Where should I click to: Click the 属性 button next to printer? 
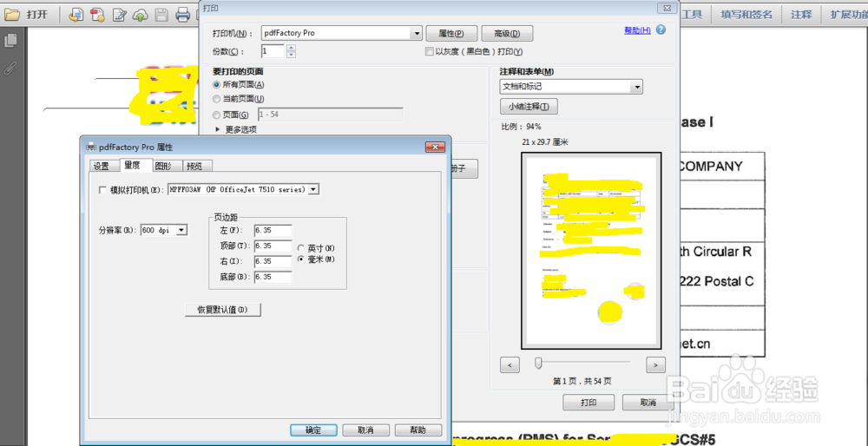(450, 33)
